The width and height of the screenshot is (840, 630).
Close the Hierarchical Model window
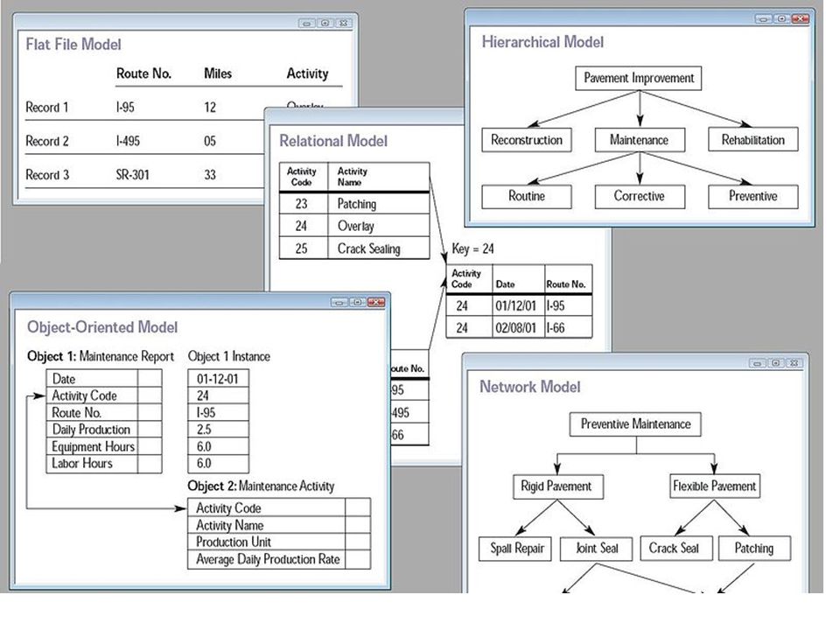pos(801,18)
